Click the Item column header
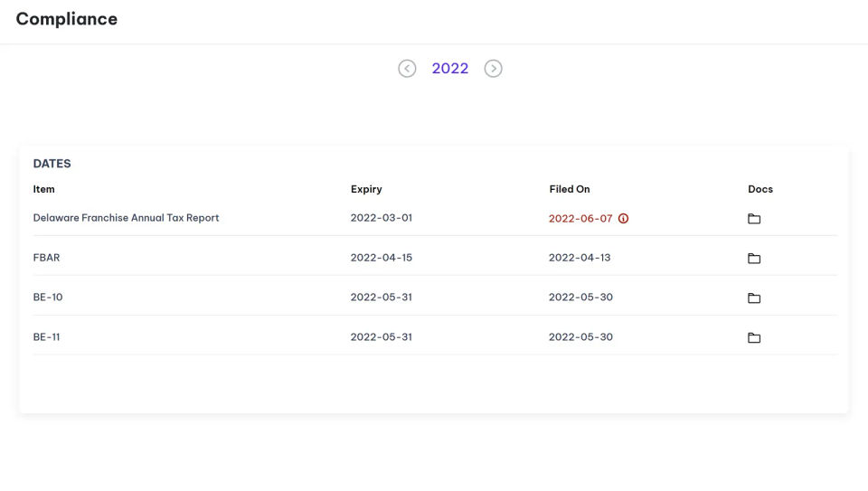This screenshot has width=868, height=491. (43, 189)
